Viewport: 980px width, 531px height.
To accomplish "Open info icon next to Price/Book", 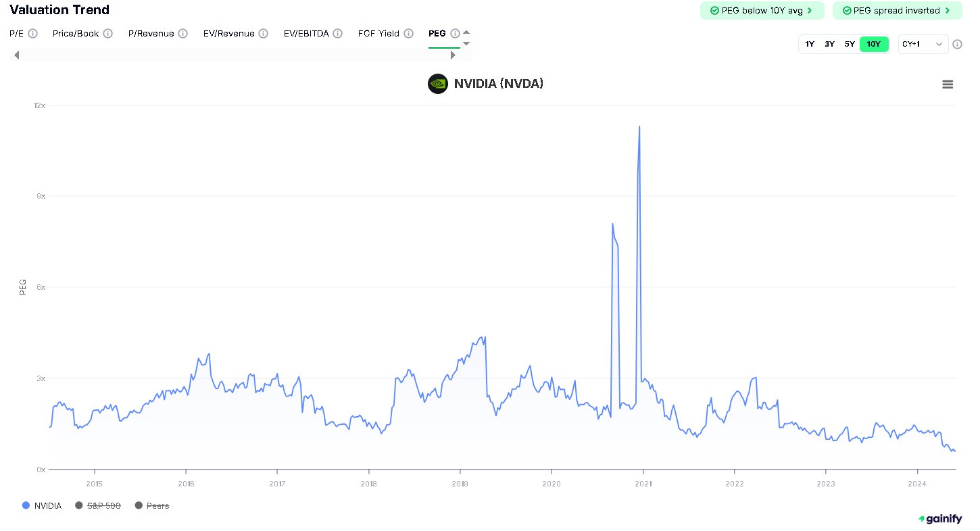I will pos(108,33).
